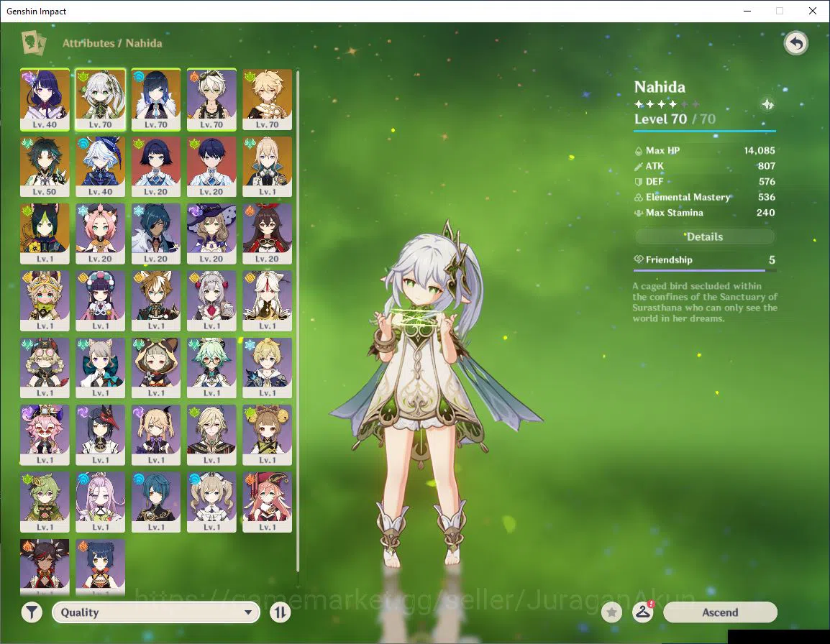Select the Friendship row
The image size is (830, 644).
705,259
